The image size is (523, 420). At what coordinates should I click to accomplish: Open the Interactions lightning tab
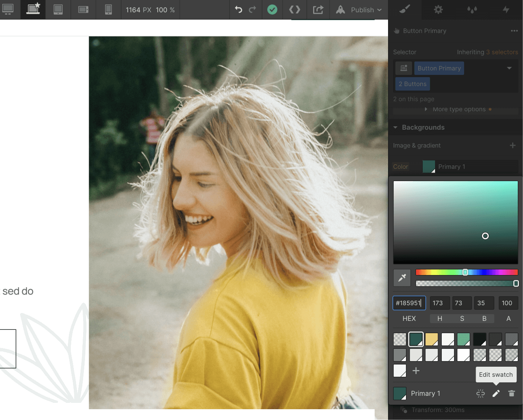click(506, 10)
